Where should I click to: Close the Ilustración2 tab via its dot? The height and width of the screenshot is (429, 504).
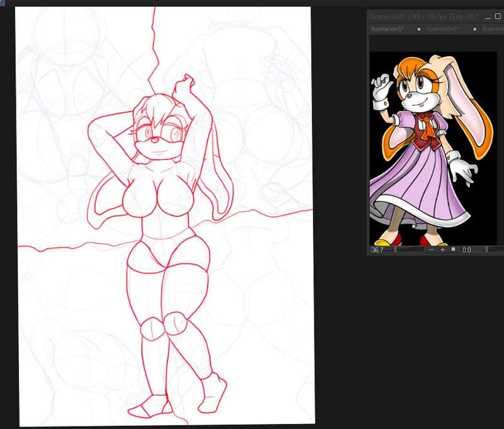tap(474, 29)
